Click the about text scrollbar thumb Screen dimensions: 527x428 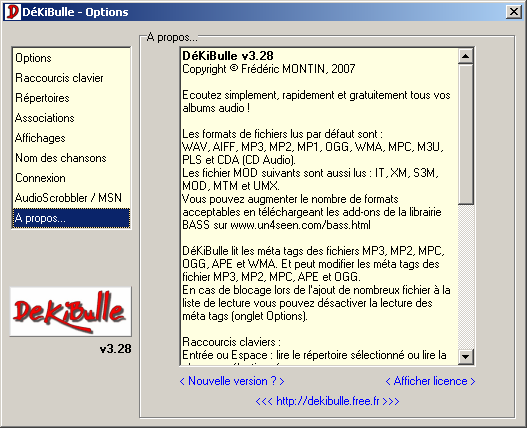[465, 134]
